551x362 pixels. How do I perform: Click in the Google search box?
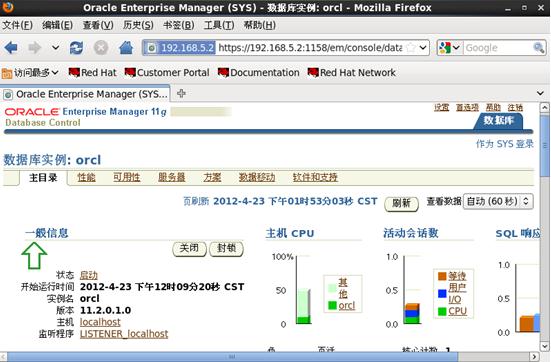pos(498,47)
